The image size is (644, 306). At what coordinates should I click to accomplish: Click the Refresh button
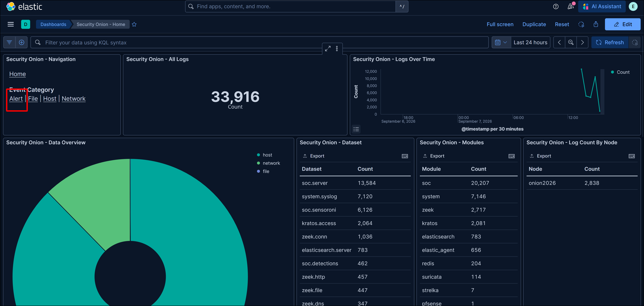(610, 43)
